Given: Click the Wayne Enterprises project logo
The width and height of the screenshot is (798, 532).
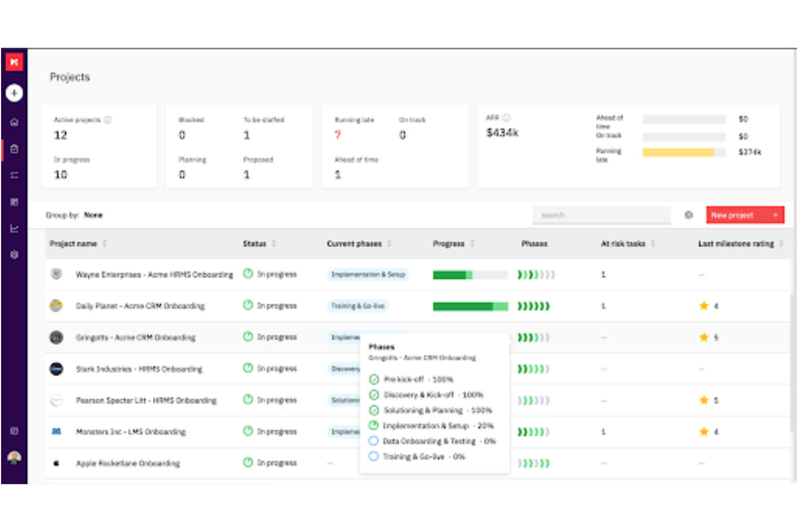Looking at the screenshot, I should 56,274.
